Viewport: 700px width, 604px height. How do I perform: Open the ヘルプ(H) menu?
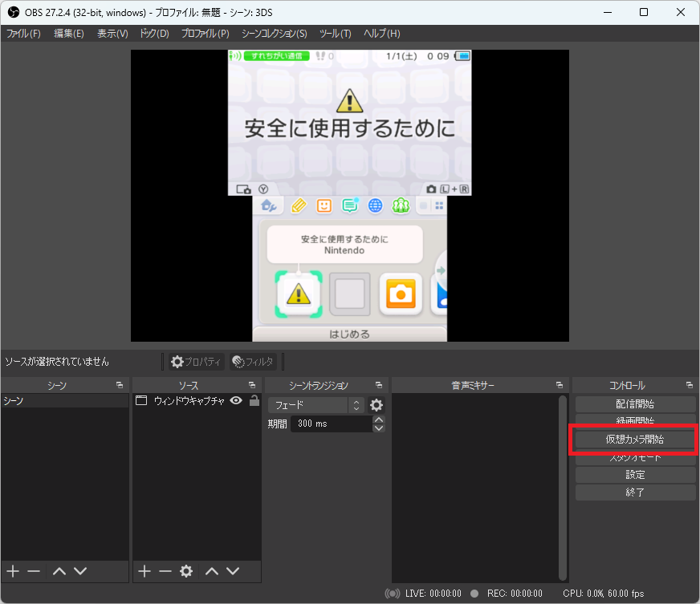coord(381,34)
